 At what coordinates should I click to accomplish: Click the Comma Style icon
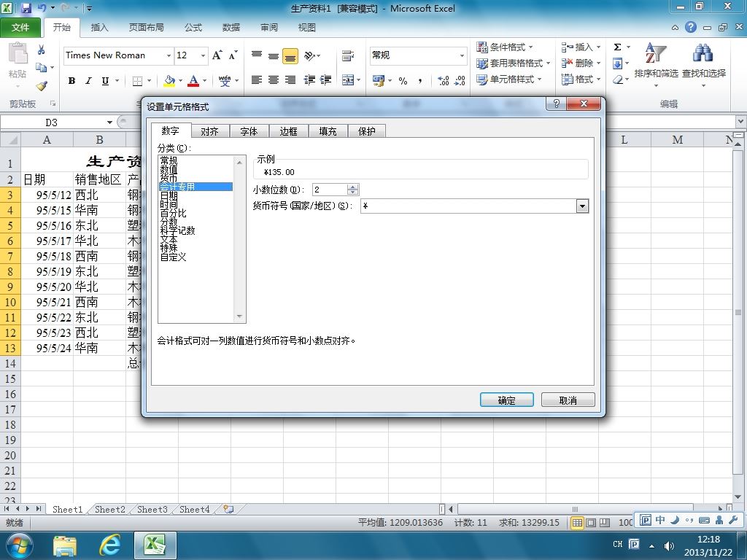420,81
